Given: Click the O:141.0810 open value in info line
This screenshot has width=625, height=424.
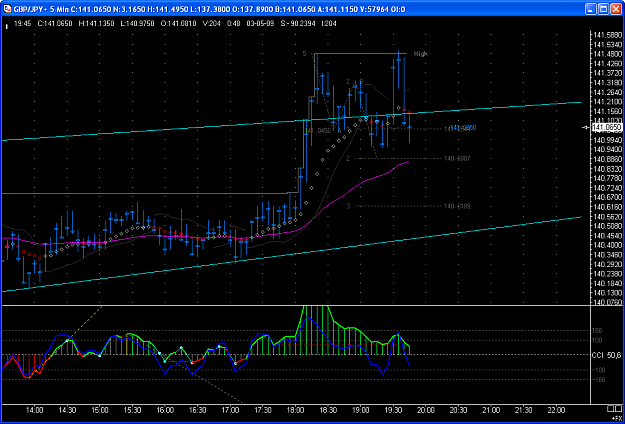Looking at the screenshot, I should (179, 24).
